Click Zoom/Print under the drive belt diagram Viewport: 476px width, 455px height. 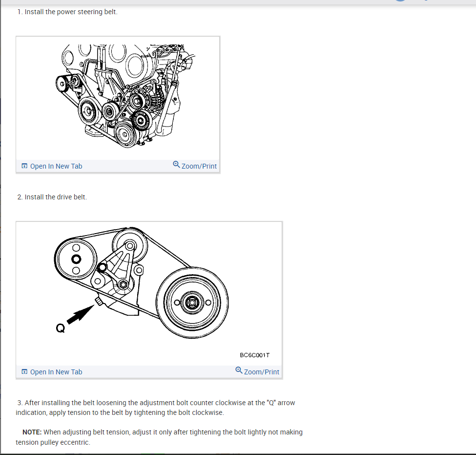coord(257,371)
